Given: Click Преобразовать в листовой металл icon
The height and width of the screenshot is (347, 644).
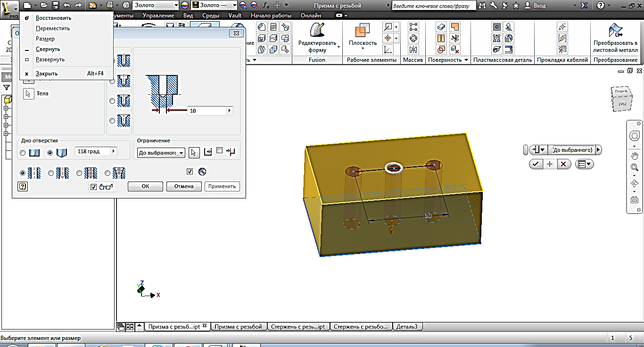Looking at the screenshot, I should click(615, 38).
